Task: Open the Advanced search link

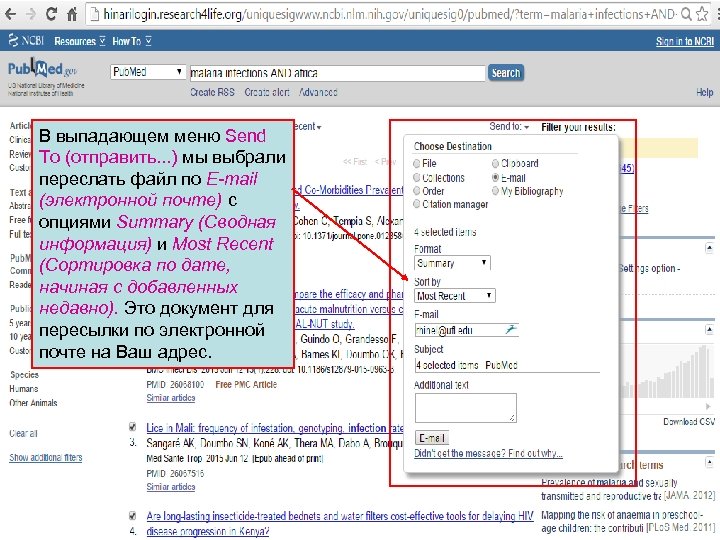Action: pyautogui.click(x=318, y=92)
